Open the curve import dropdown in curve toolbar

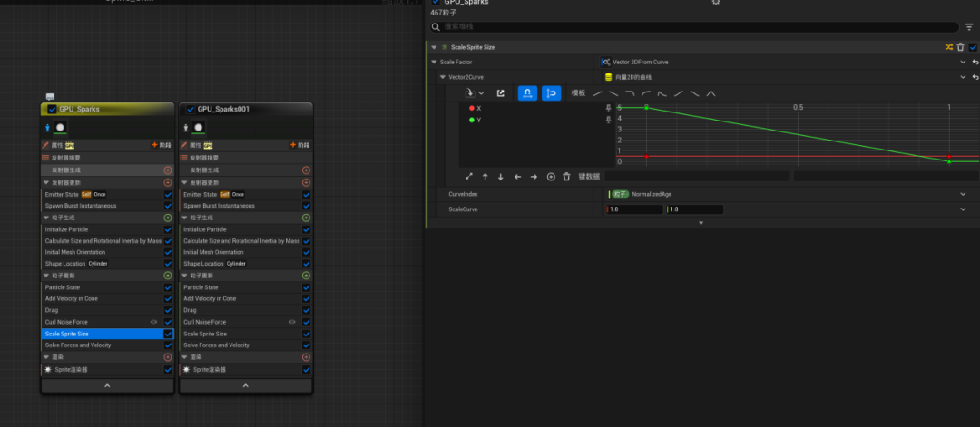coord(475,93)
